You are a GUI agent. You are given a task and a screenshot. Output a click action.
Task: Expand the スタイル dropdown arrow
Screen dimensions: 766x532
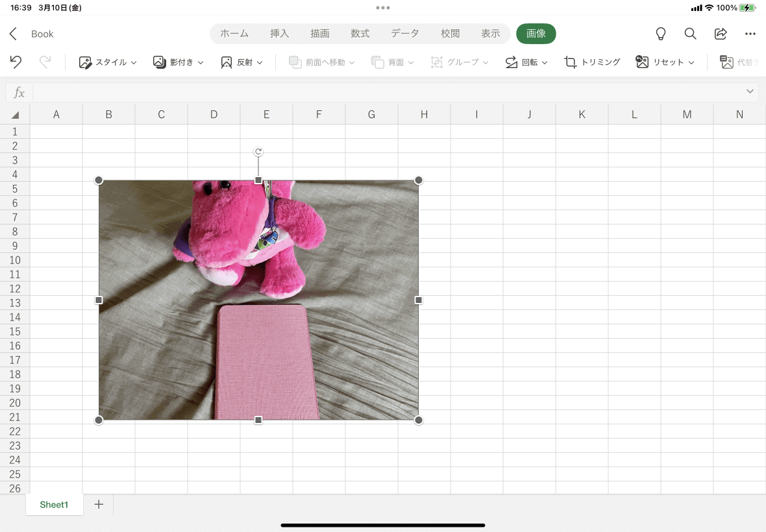[x=134, y=62]
